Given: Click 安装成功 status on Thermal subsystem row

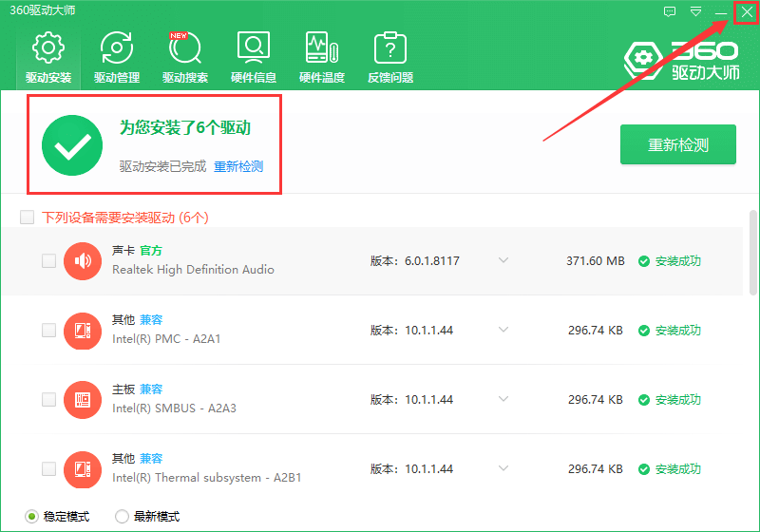Looking at the screenshot, I should click(x=670, y=469).
